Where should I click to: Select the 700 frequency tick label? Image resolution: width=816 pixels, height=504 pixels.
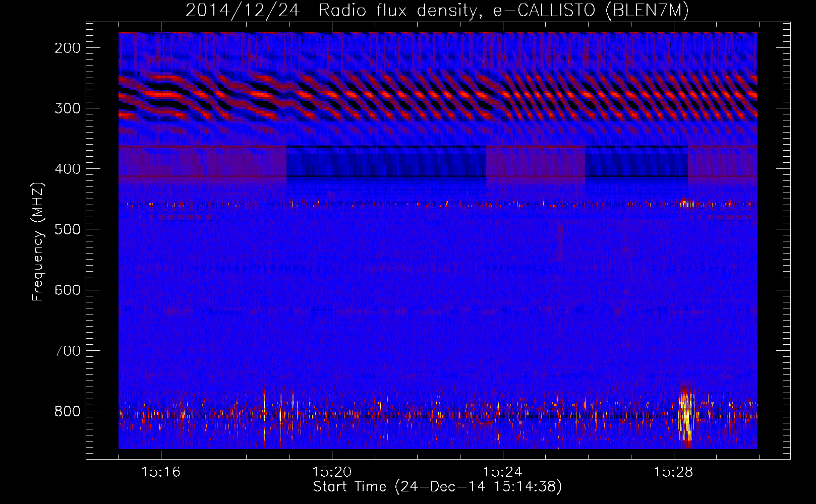click(x=68, y=350)
